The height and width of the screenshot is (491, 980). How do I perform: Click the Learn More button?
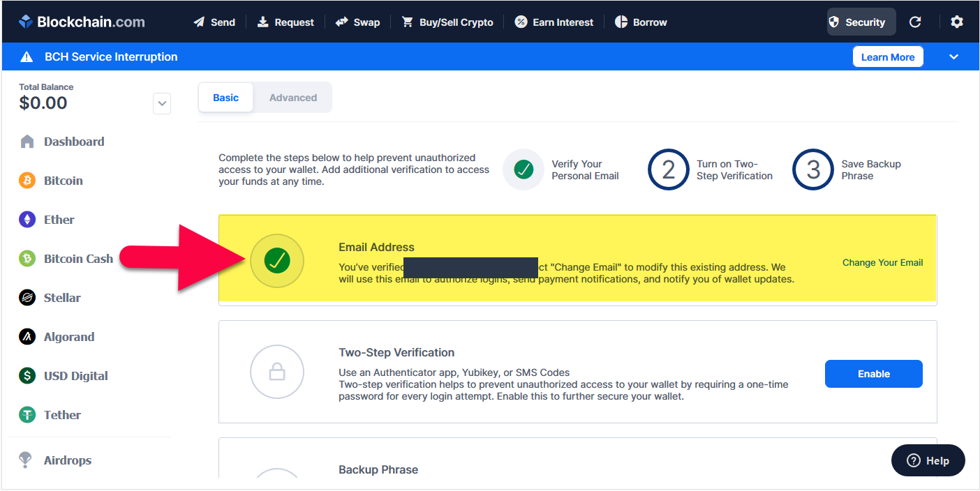click(x=888, y=57)
